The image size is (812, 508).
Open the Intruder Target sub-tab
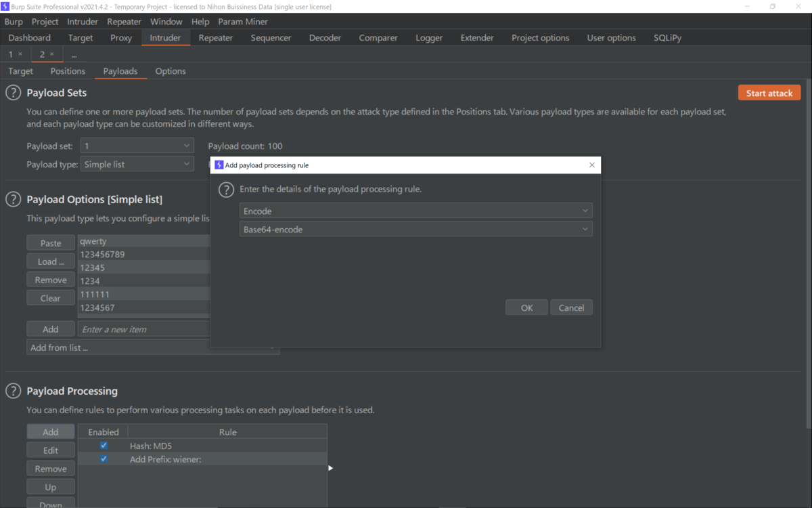20,71
